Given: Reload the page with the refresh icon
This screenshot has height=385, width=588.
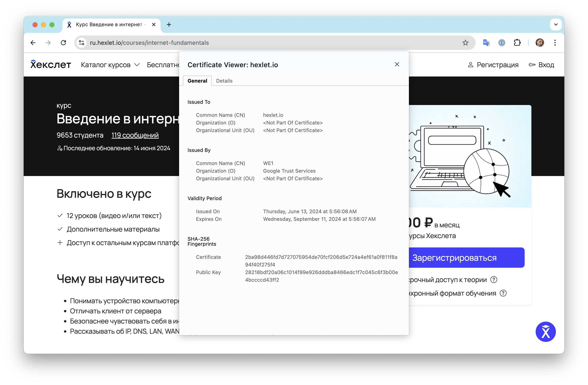Looking at the screenshot, I should pyautogui.click(x=63, y=42).
